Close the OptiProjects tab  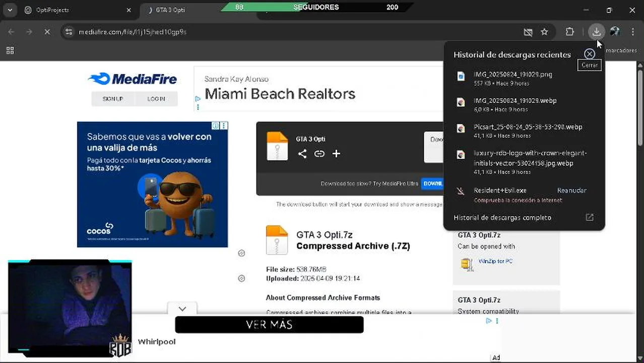pyautogui.click(x=128, y=10)
